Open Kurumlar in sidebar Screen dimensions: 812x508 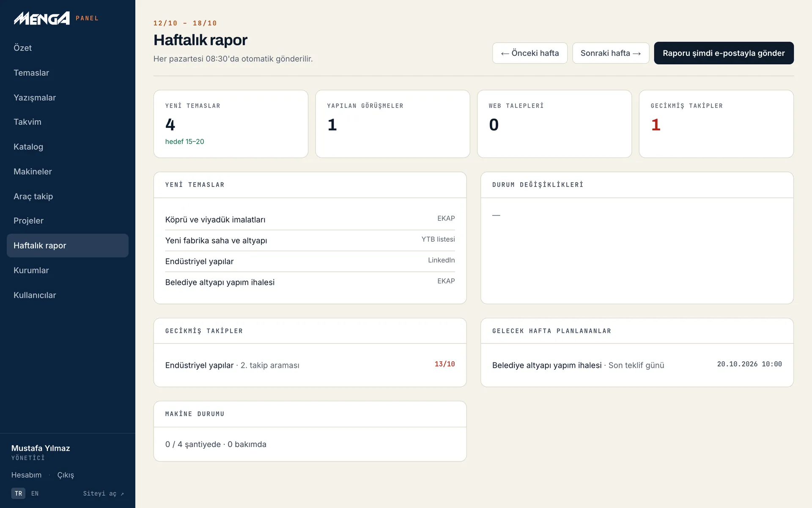(68, 270)
